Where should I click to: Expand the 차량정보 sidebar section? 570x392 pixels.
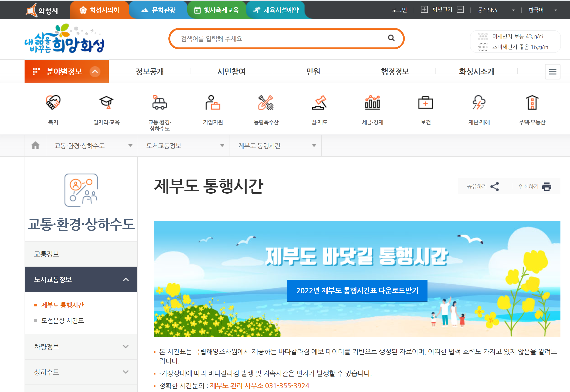81,347
